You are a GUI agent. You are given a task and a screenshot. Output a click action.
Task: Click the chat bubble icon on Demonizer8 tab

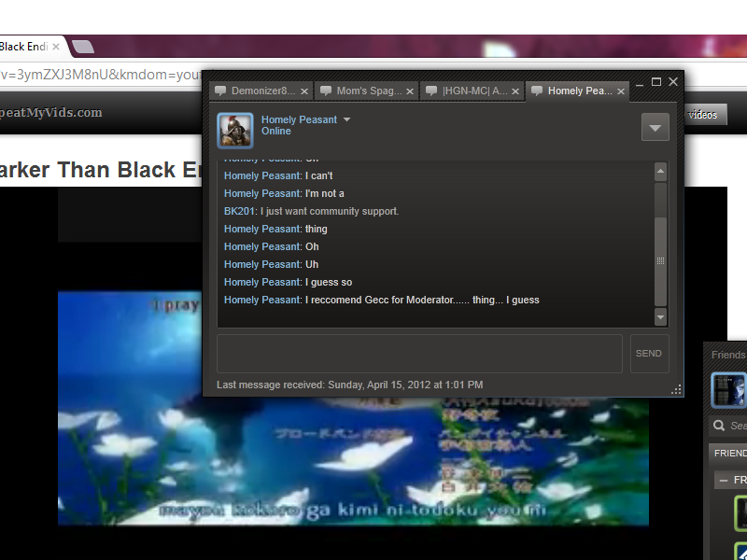pos(220,91)
